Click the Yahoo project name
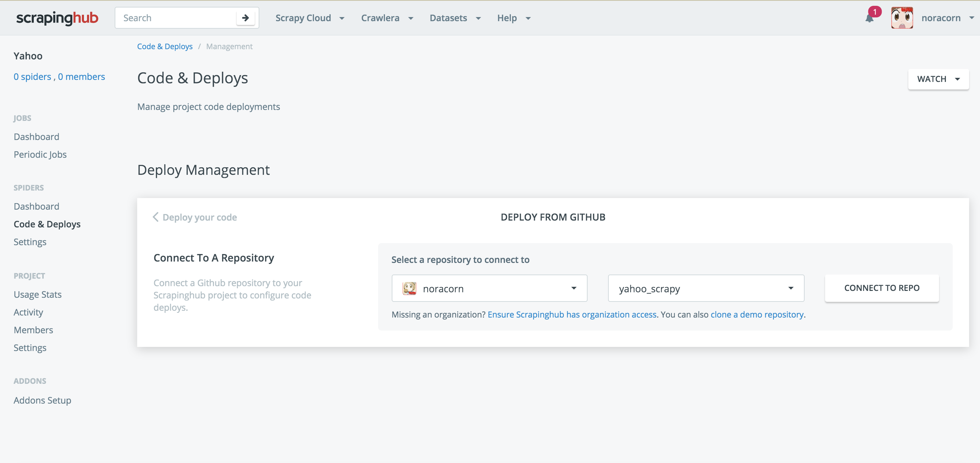This screenshot has width=980, height=463. [x=28, y=56]
